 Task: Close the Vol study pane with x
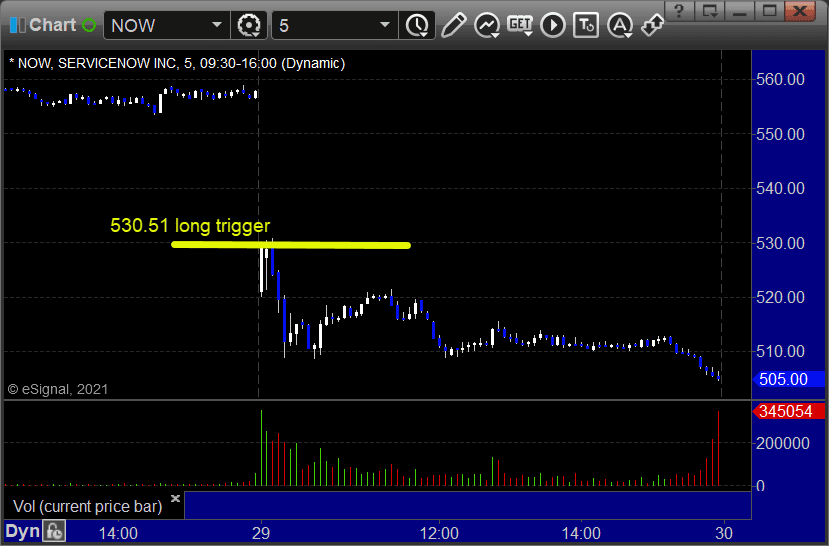[x=176, y=498]
